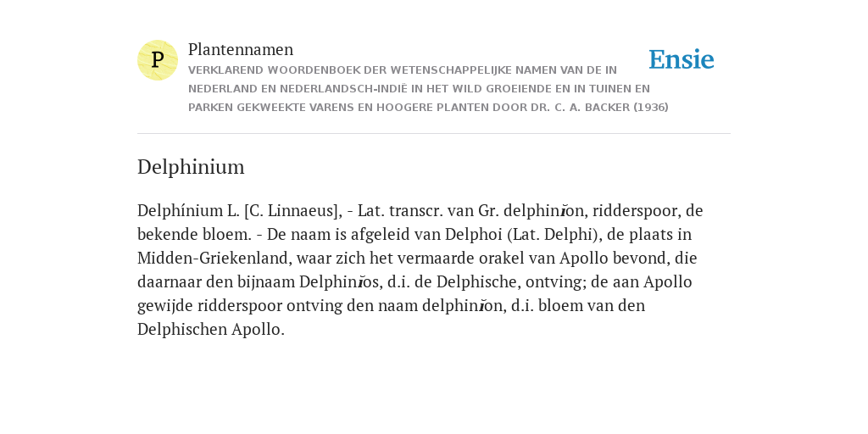Click the closing words Delphischen Apollo.
The width and height of the screenshot is (868, 434).
211,330
